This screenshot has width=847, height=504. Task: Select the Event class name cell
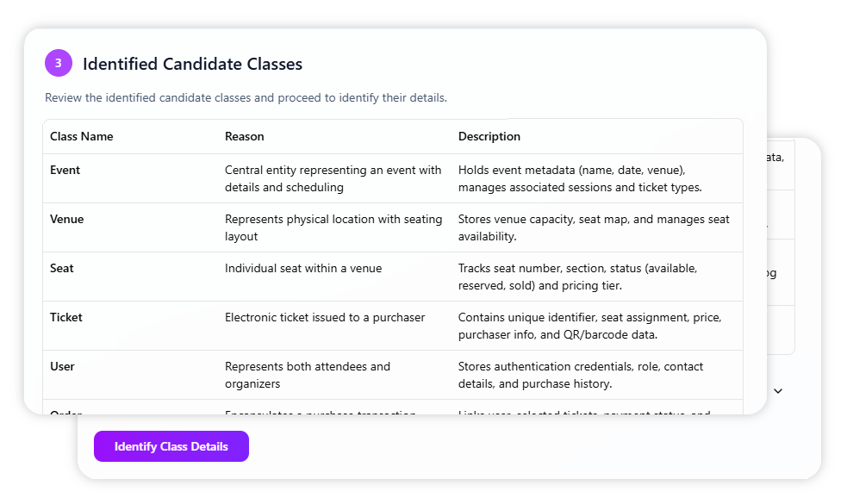[x=65, y=170]
